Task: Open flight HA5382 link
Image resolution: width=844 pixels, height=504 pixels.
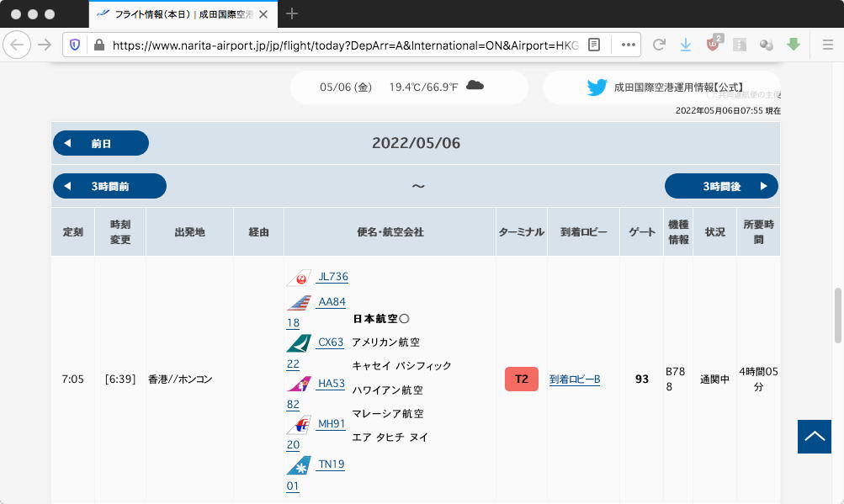Action: [x=316, y=394]
